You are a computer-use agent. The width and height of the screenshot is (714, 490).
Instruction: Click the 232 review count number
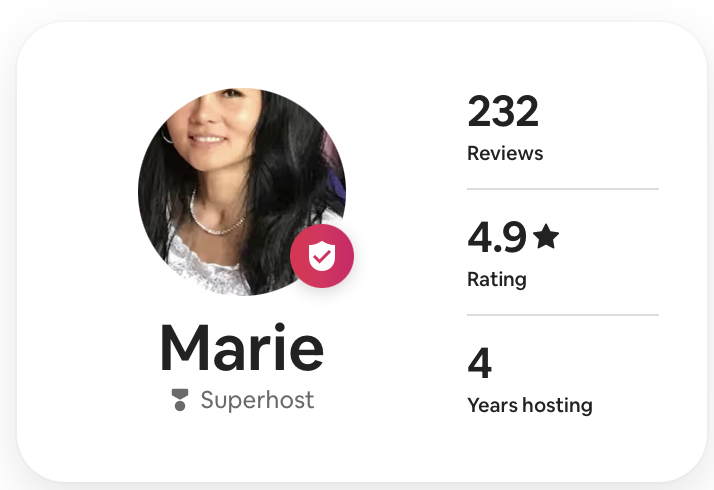(503, 111)
